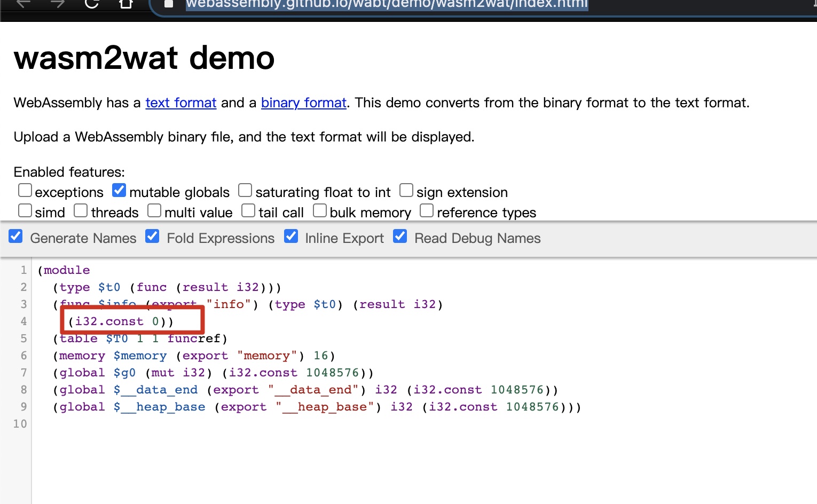Click the '$g0' global name on line 7
This screenshot has width=817, height=504.
[124, 373]
